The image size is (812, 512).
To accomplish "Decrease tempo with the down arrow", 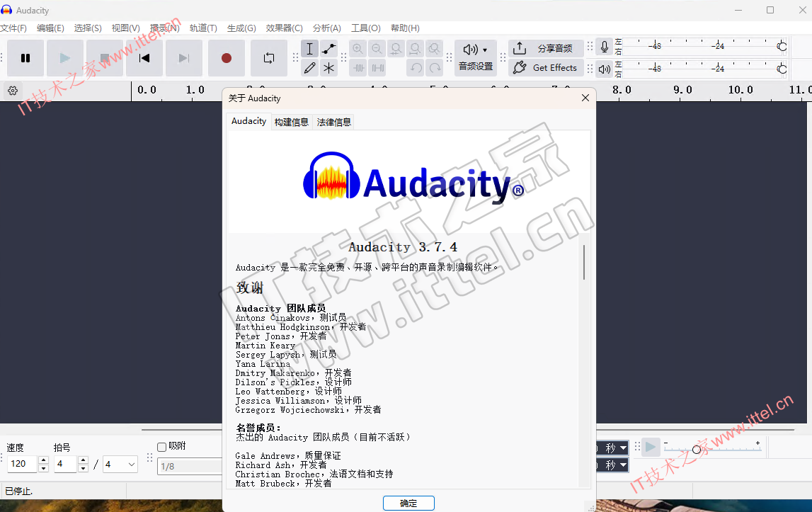I will click(x=43, y=469).
